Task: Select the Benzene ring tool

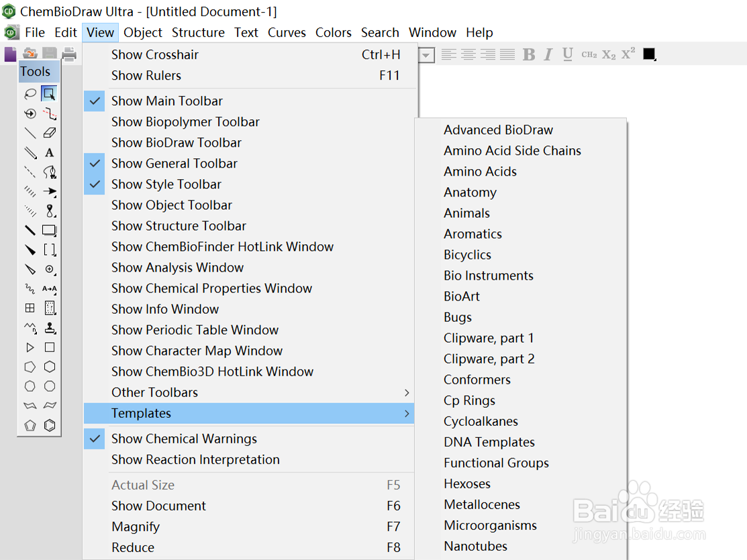Action: point(50,425)
